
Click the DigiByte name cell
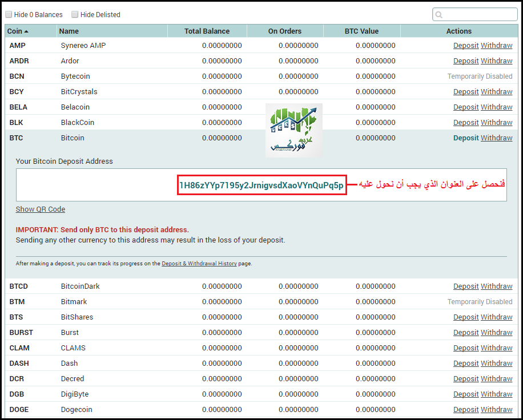point(75,394)
